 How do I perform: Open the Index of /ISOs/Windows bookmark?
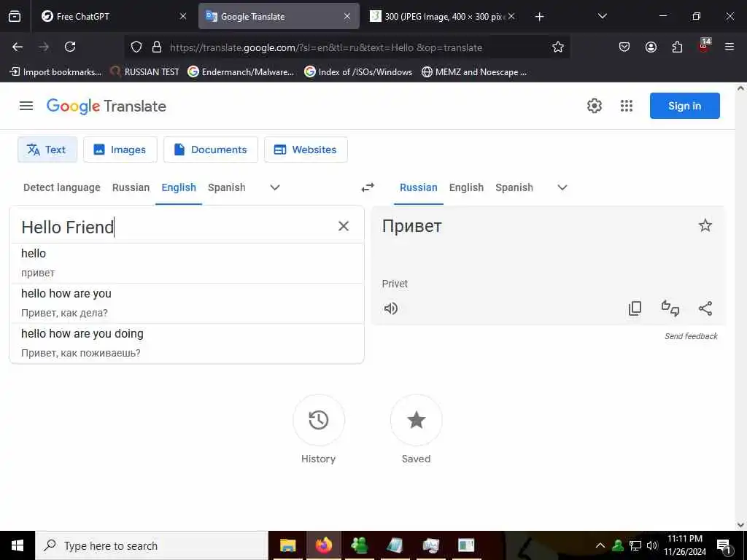[x=358, y=72]
